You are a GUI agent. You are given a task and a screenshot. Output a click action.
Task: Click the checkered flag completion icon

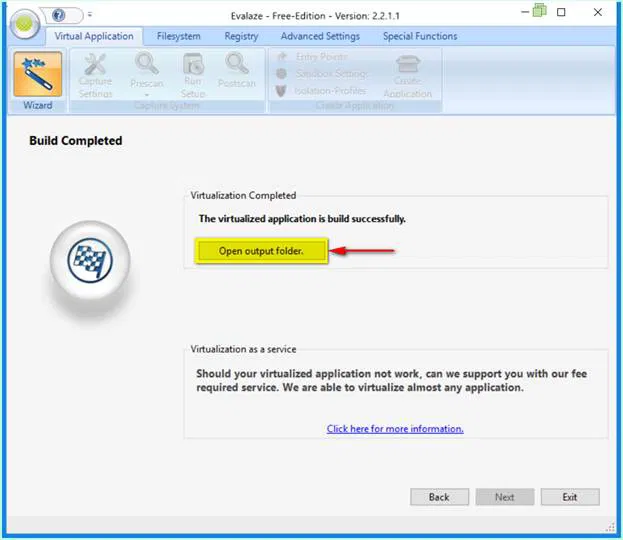(90, 260)
